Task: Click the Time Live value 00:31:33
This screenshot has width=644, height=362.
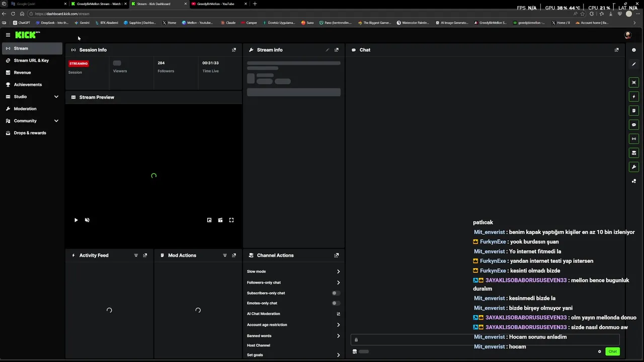Action: pos(210,63)
